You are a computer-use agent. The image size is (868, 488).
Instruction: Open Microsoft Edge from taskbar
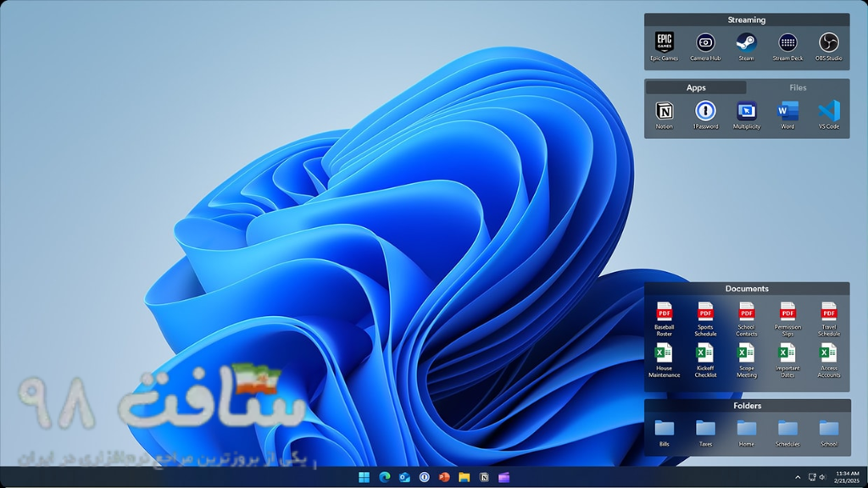point(384,477)
